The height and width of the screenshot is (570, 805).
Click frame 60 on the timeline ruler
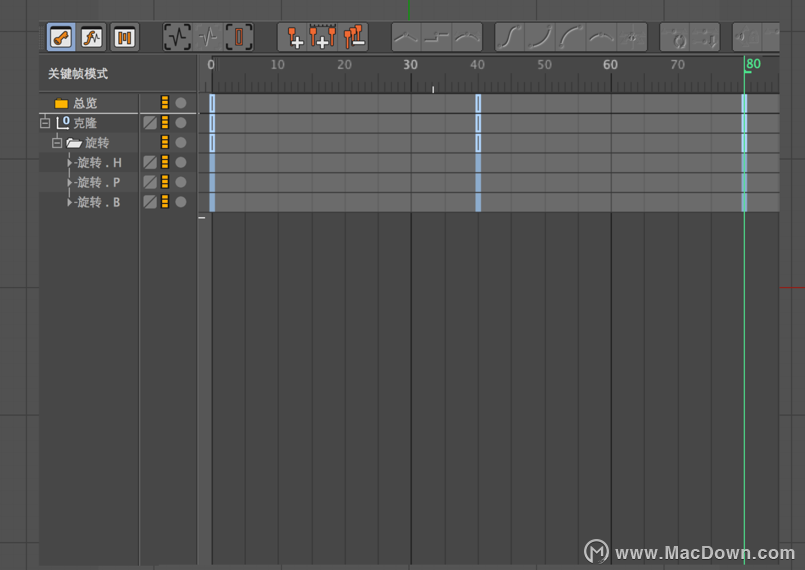coord(610,65)
